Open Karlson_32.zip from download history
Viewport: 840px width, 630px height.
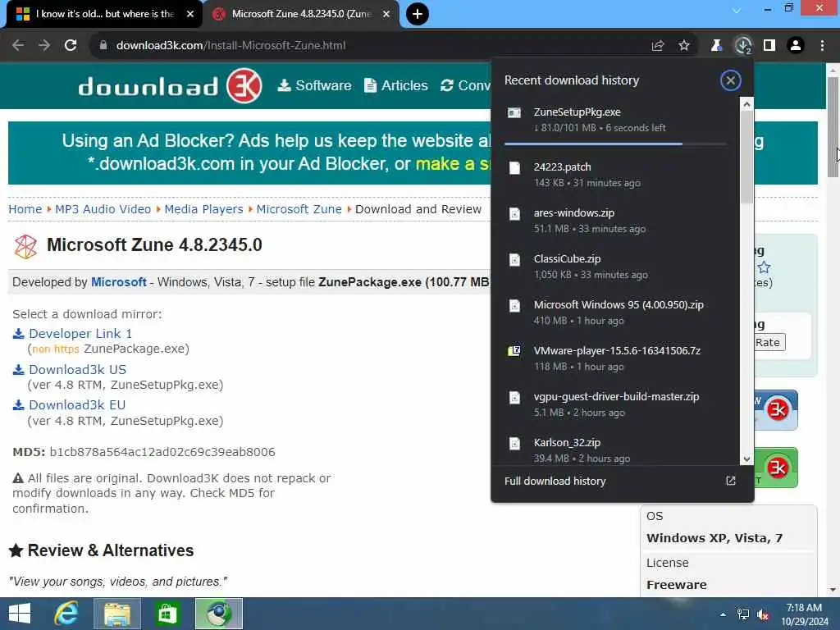(x=615, y=450)
